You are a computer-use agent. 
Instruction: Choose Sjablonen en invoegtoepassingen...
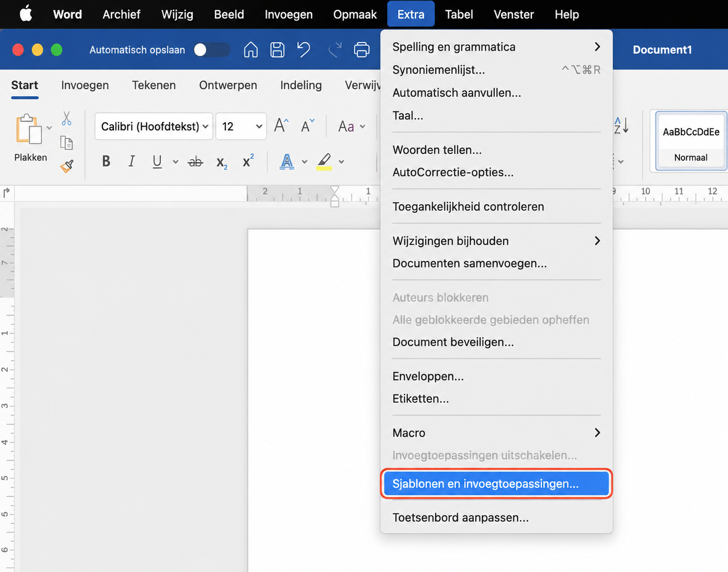point(496,484)
